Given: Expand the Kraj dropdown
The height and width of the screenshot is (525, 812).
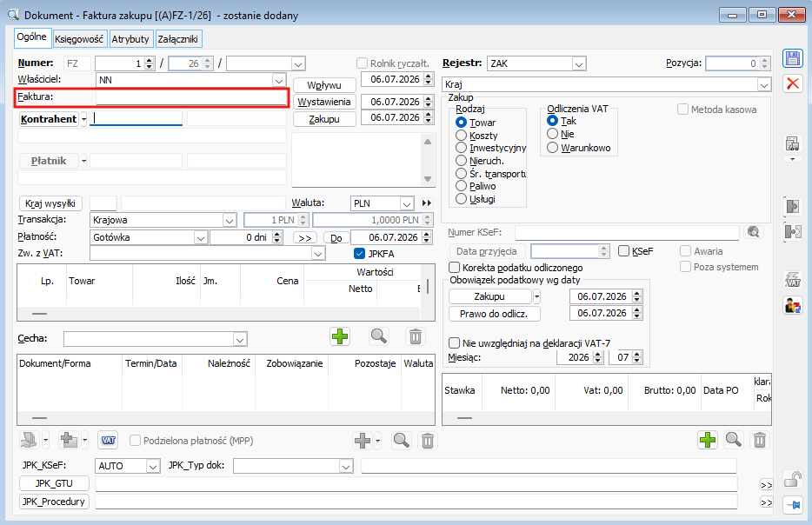Looking at the screenshot, I should 764,84.
